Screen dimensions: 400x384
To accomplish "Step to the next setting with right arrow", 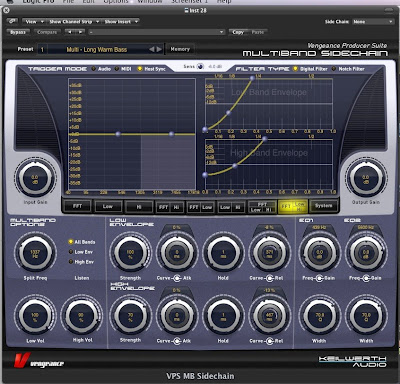I will 80,32.
